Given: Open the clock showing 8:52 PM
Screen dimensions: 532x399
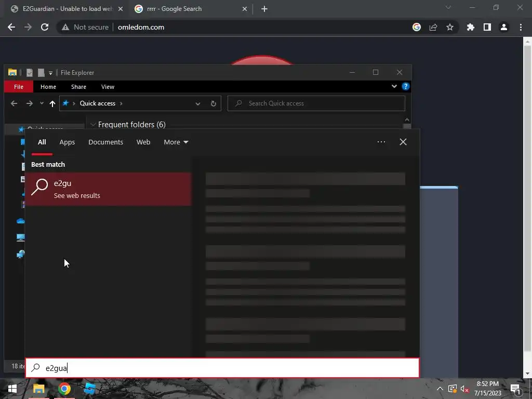Looking at the screenshot, I should coord(487,389).
